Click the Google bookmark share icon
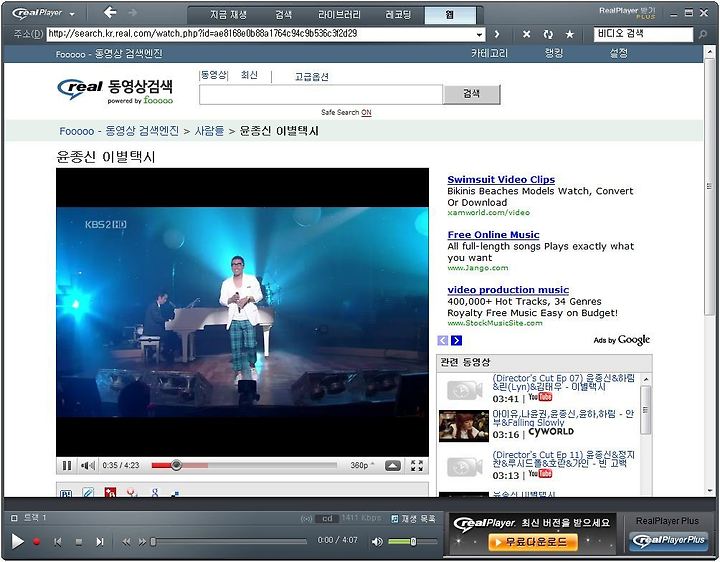Image resolution: width=720 pixels, height=562 pixels. tap(155, 493)
